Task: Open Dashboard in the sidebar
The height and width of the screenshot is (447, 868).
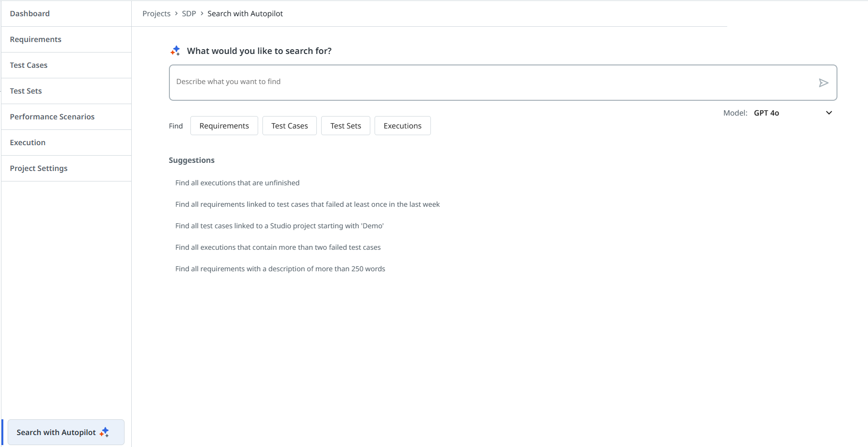Action: click(30, 14)
